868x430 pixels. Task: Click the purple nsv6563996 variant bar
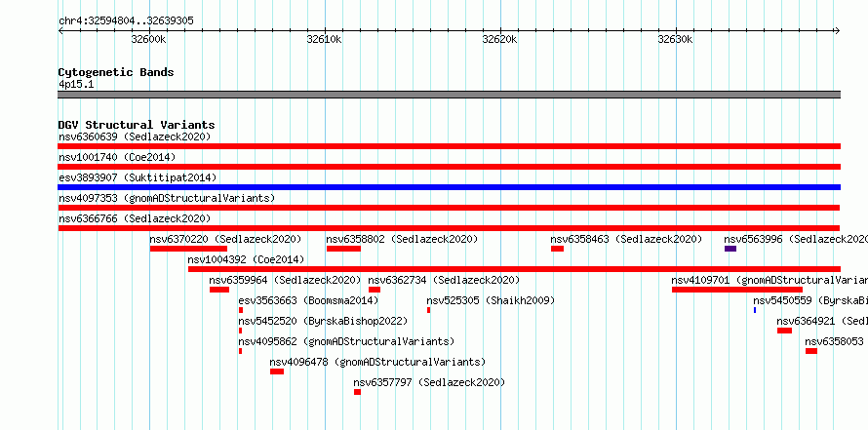(730, 249)
